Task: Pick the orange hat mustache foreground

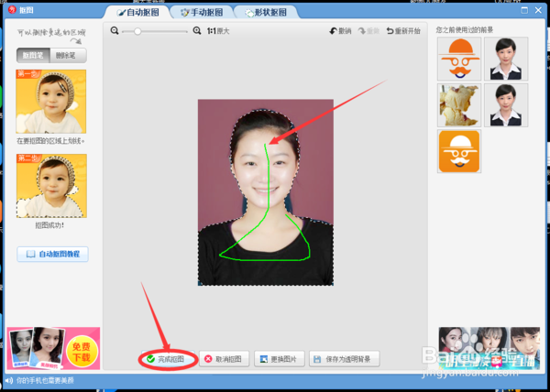Action: click(459, 59)
